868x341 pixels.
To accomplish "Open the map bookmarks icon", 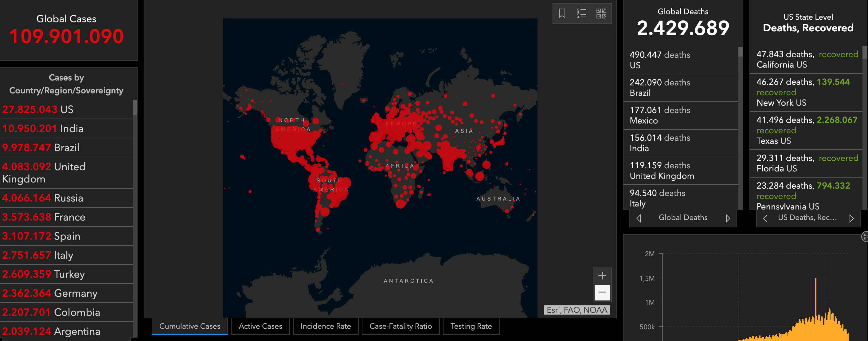I will (x=562, y=14).
